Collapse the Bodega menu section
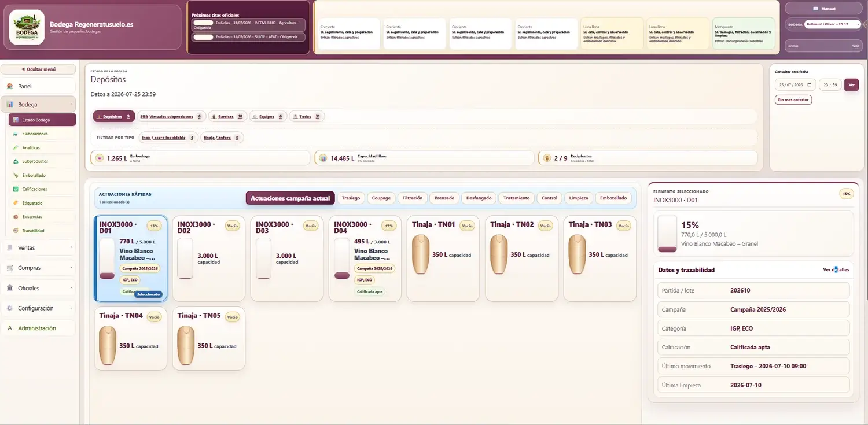Image resolution: width=868 pixels, height=425 pixels. (x=38, y=105)
